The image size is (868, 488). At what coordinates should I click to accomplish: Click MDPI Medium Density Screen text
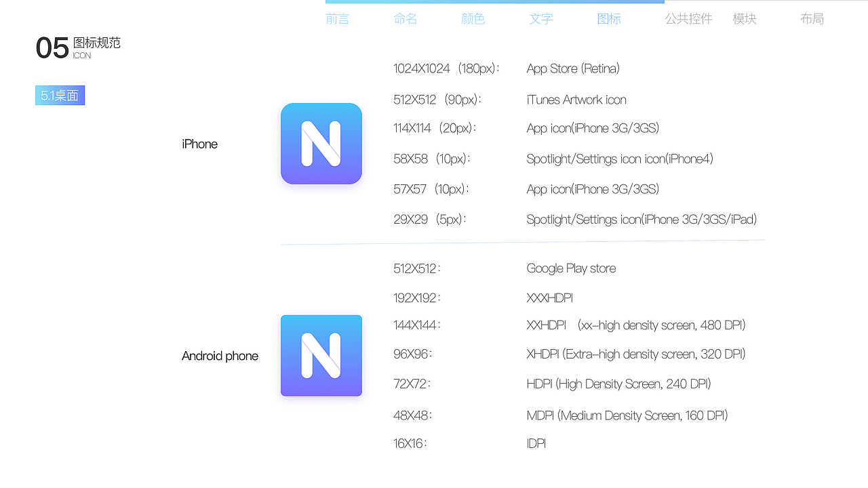click(x=627, y=415)
